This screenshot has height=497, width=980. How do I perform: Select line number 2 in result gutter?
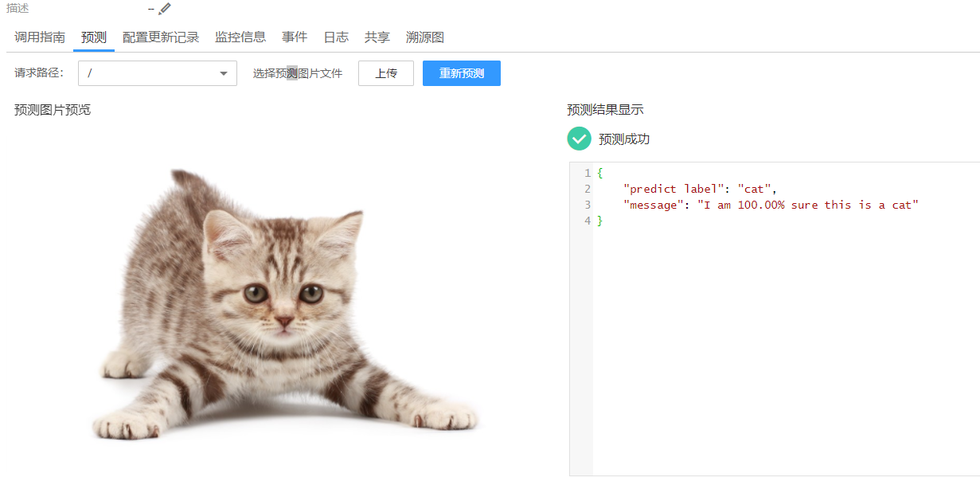click(x=588, y=189)
